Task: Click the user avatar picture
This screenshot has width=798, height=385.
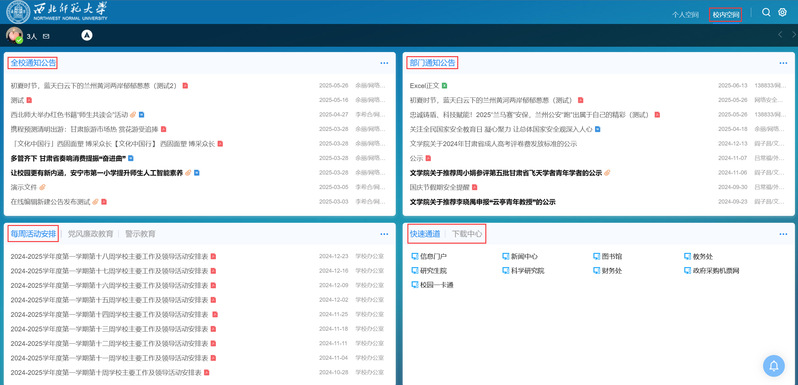Action: coord(14,36)
